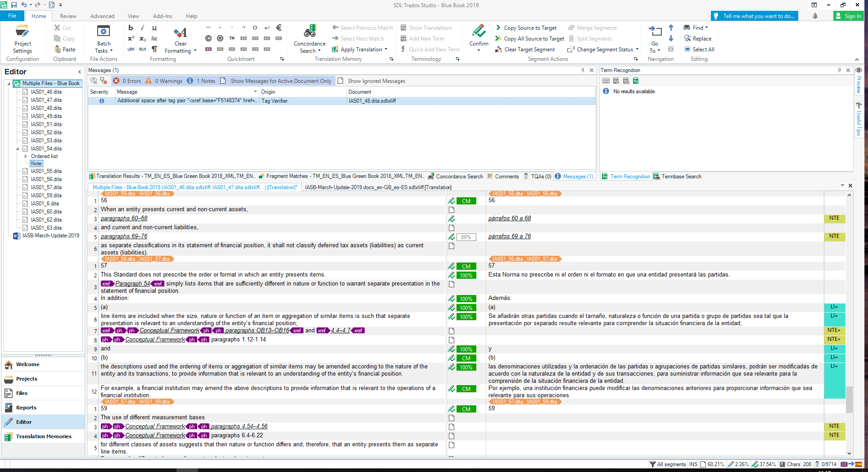Viewport: 868px width, 472px height.
Task: Click the Tell me what you want search box
Action: pos(758,16)
